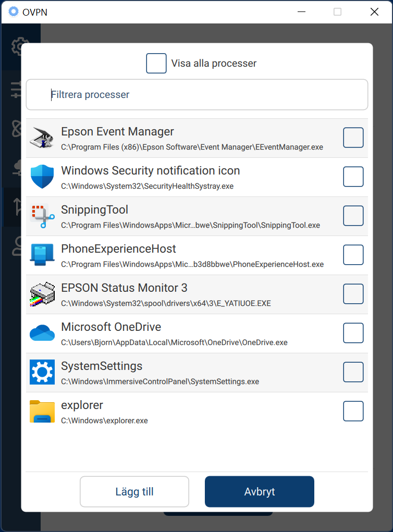Click the explorer folder icon
This screenshot has height=532, width=393.
tap(42, 411)
